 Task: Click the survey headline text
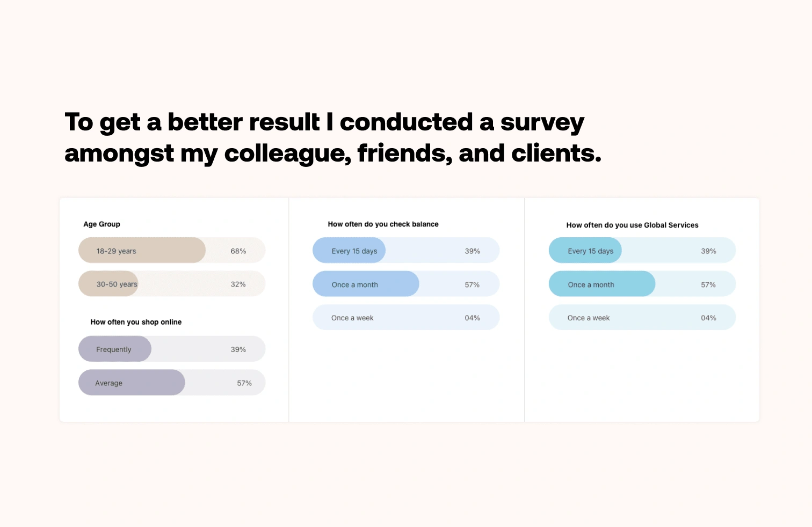tap(332, 137)
